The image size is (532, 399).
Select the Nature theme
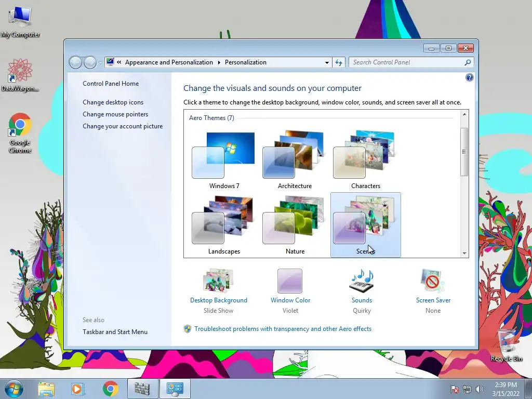tap(295, 225)
